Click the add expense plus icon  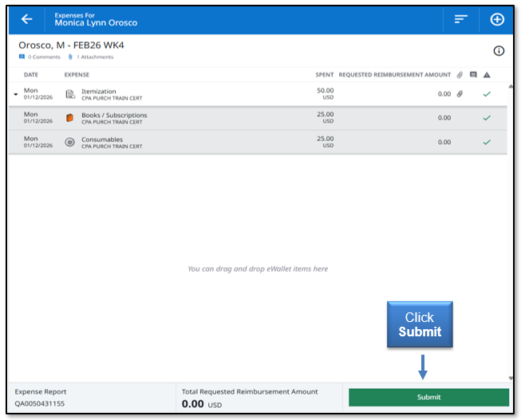click(x=497, y=19)
